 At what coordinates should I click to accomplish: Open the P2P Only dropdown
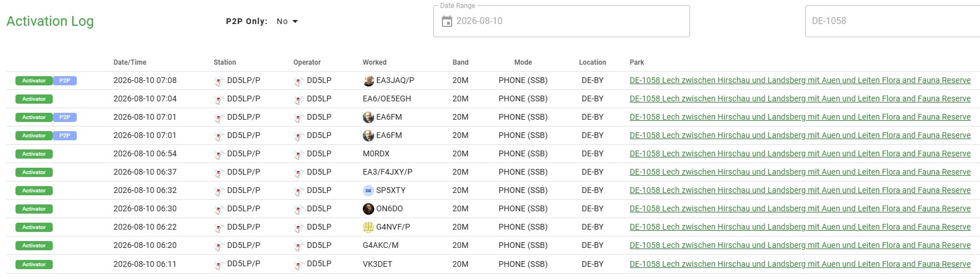click(287, 21)
